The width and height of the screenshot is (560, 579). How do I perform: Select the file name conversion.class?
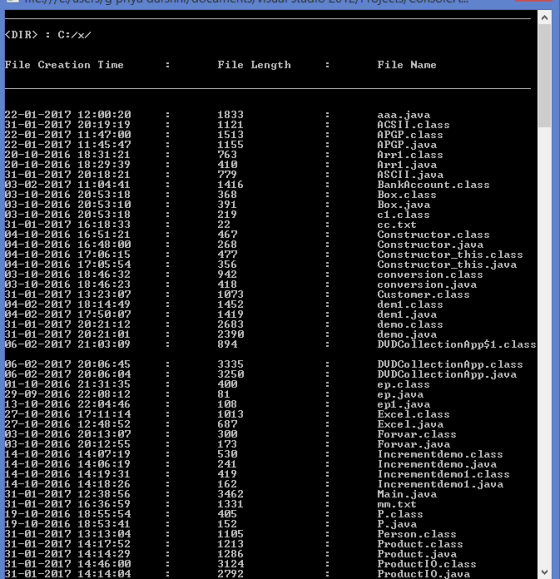click(x=430, y=274)
